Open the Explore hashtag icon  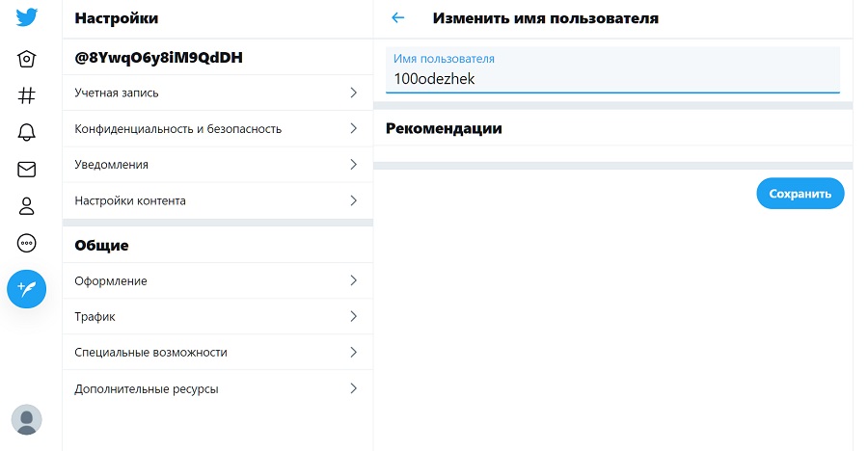(x=27, y=95)
